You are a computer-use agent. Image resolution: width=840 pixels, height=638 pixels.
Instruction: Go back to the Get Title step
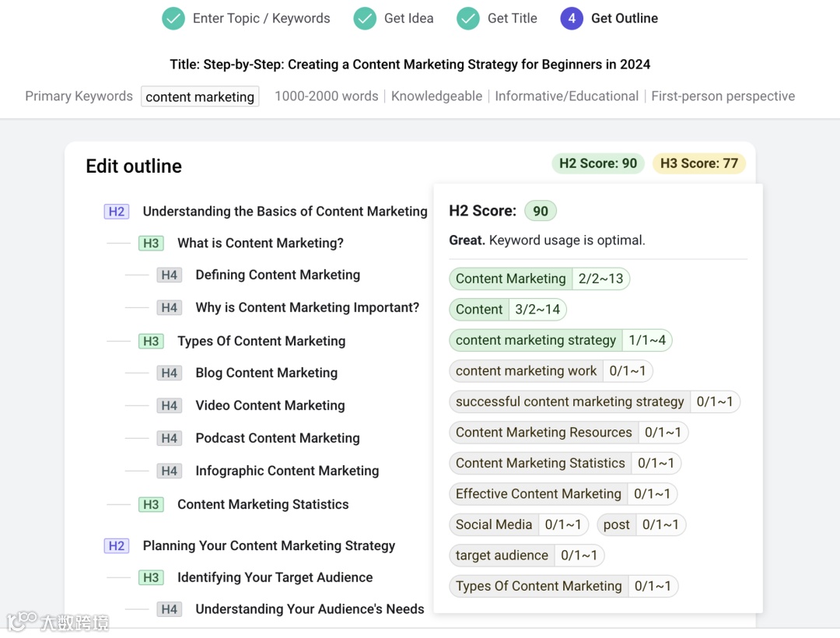pyautogui.click(x=512, y=19)
